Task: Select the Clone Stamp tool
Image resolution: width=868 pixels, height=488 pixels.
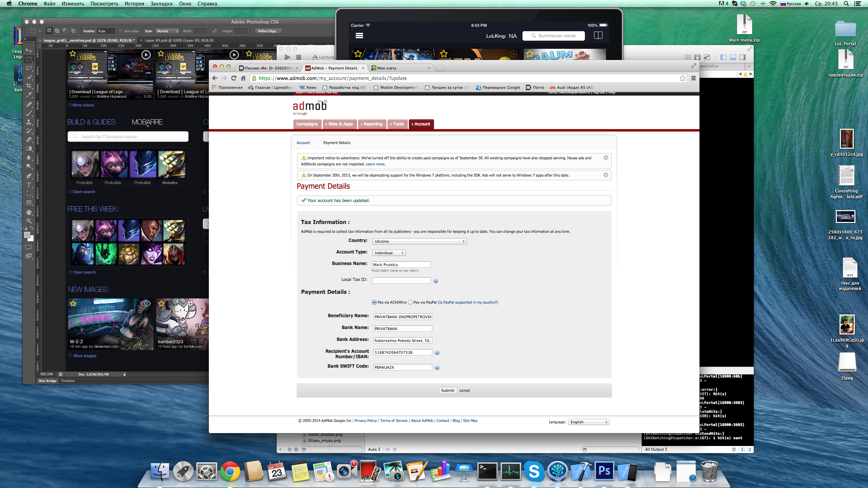Action: (29, 122)
